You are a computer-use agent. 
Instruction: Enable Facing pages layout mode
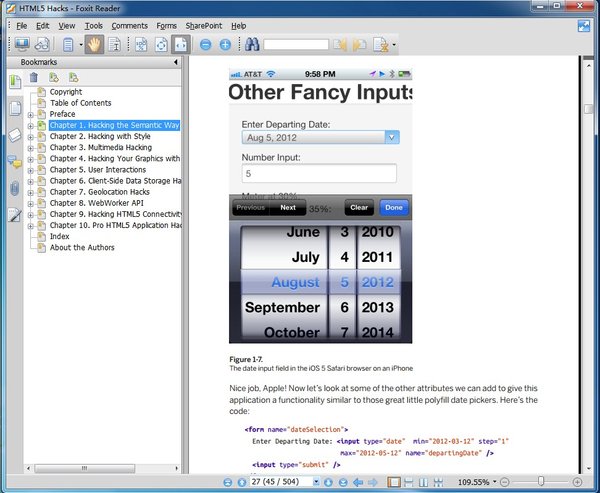coord(423,482)
